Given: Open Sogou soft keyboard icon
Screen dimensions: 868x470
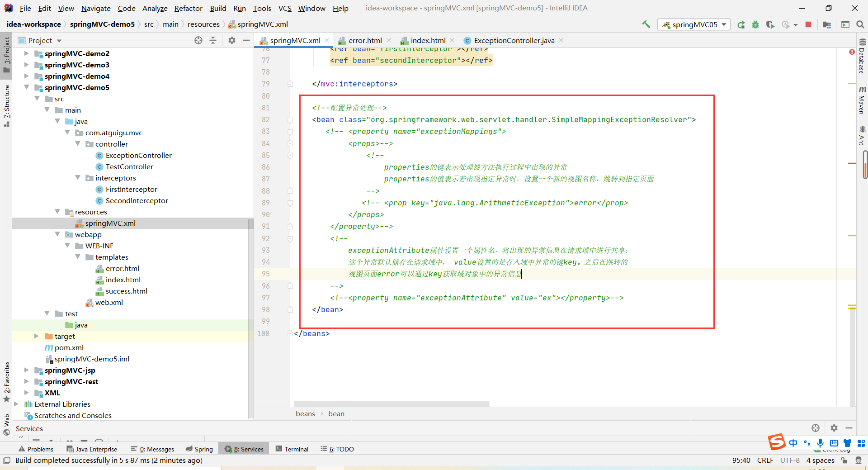Looking at the screenshot, I should (x=834, y=443).
